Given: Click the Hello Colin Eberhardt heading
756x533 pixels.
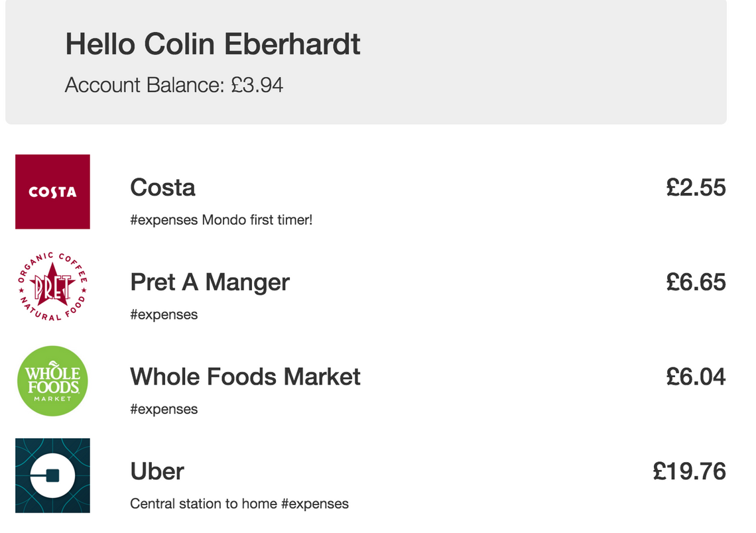Looking at the screenshot, I should tap(213, 44).
